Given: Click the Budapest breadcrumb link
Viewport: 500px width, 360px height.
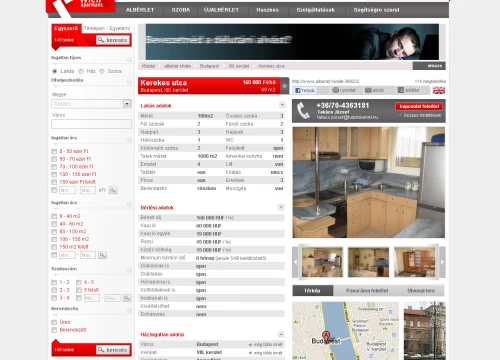Looking at the screenshot, I should tap(209, 66).
